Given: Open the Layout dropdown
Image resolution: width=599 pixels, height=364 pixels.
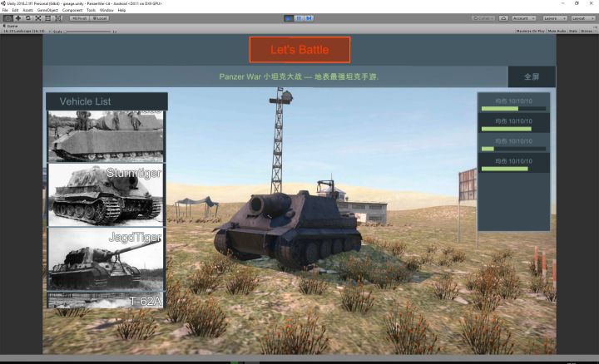Looking at the screenshot, I should [582, 18].
